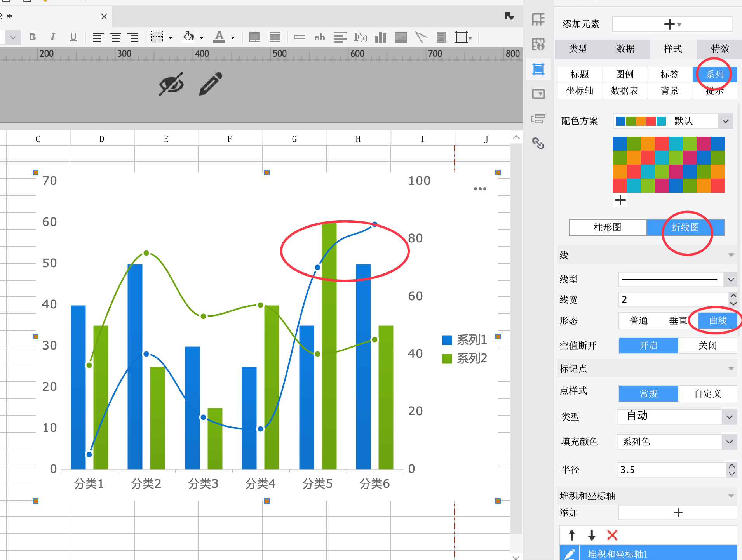Open the tab list dropdown arrow
The image size is (742, 560).
509,16
